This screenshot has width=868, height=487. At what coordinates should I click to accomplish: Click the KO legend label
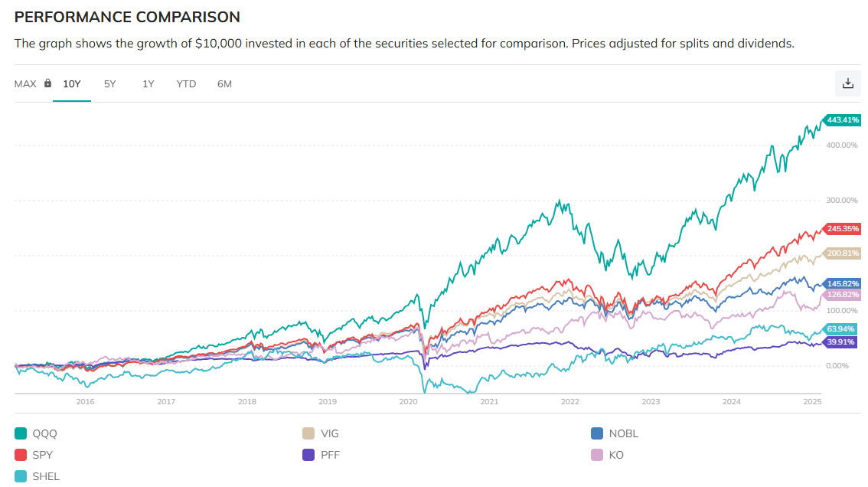(x=616, y=455)
